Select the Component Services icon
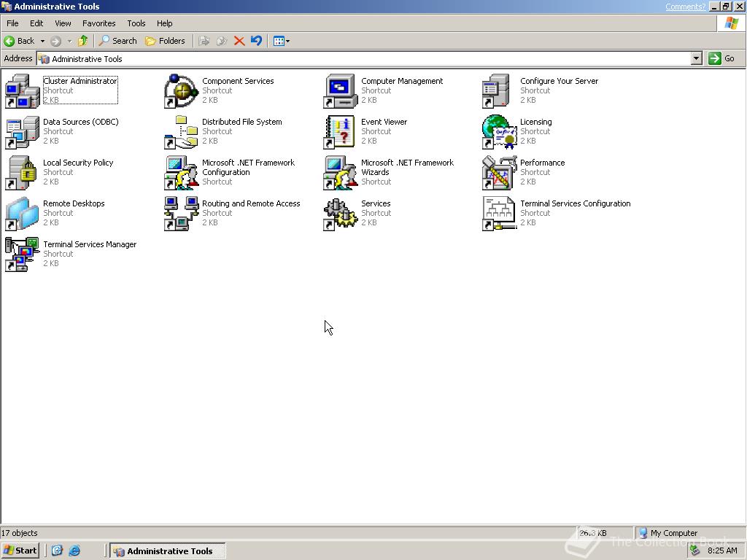 [x=181, y=91]
